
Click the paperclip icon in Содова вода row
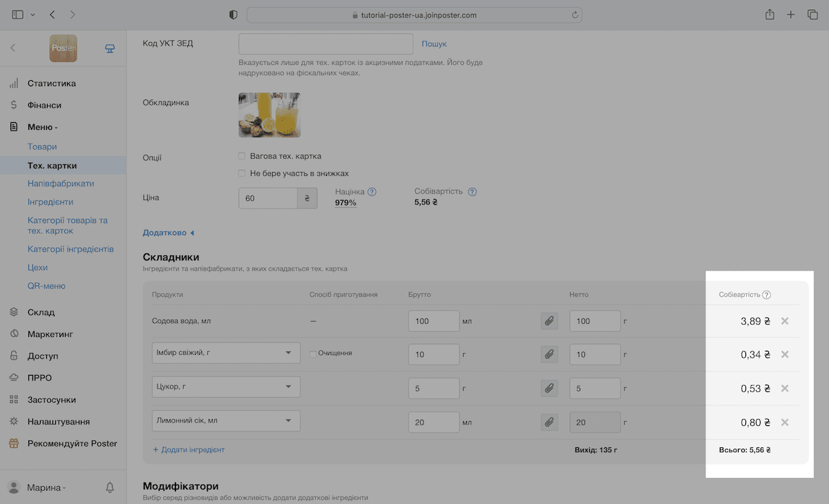click(x=549, y=321)
